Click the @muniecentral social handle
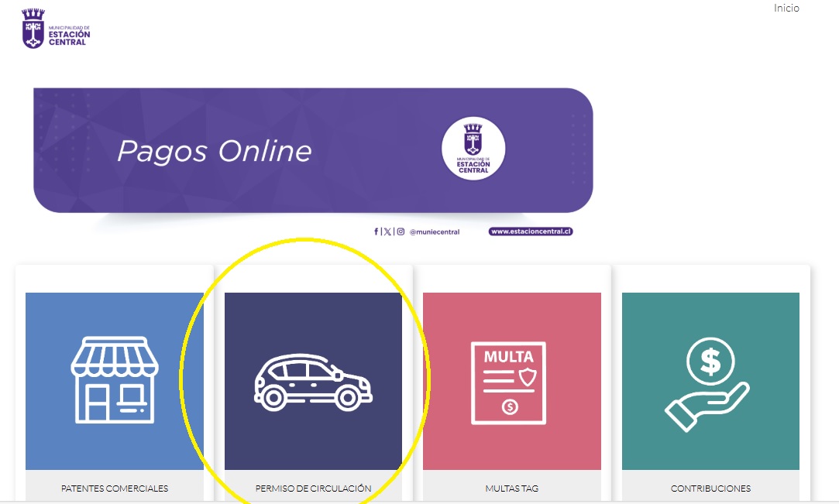 click(x=434, y=231)
